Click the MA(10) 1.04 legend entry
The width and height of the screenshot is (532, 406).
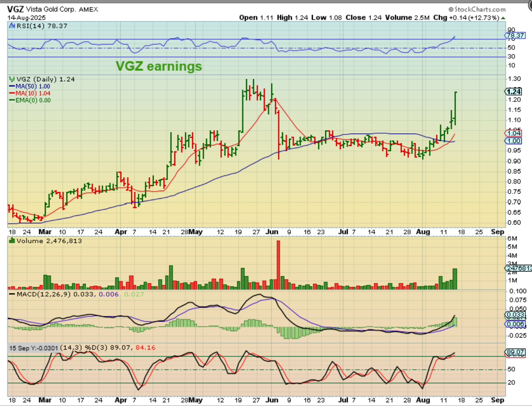coord(33,93)
